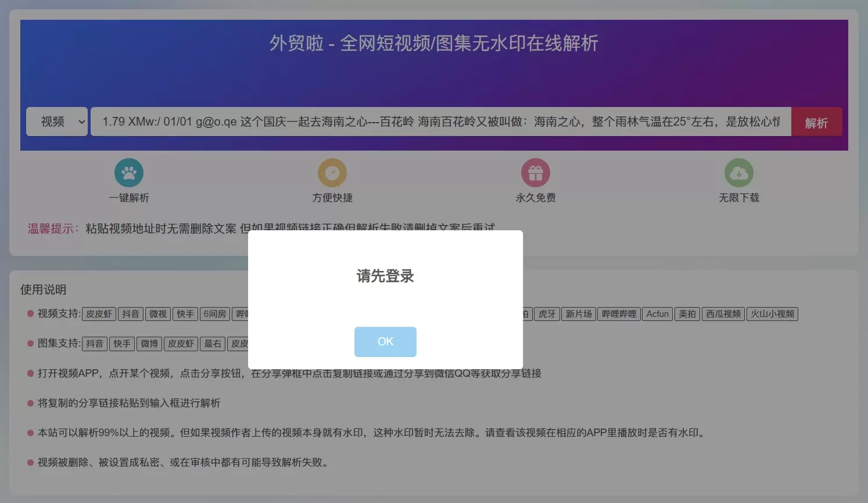Click the 方便快捷 label
Viewport: 868px width, 503px height.
tap(332, 198)
